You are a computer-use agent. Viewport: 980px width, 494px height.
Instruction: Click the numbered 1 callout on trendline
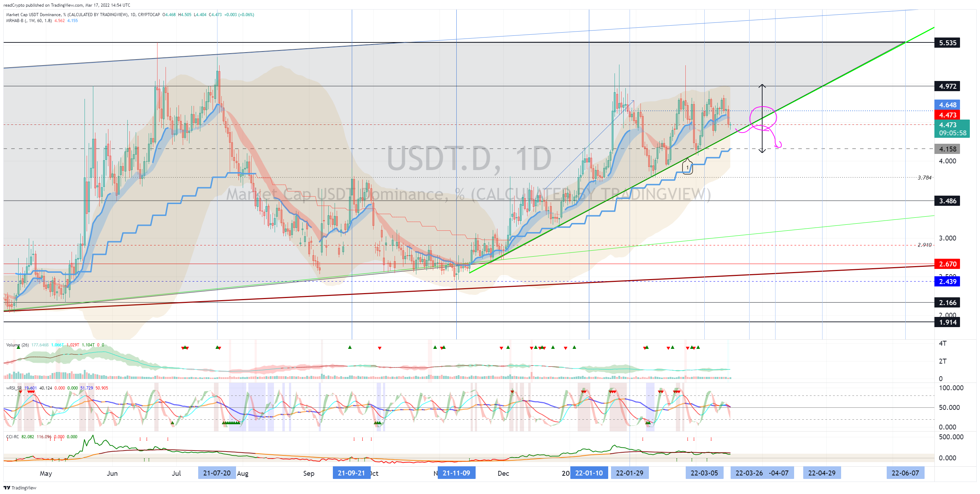(x=687, y=167)
